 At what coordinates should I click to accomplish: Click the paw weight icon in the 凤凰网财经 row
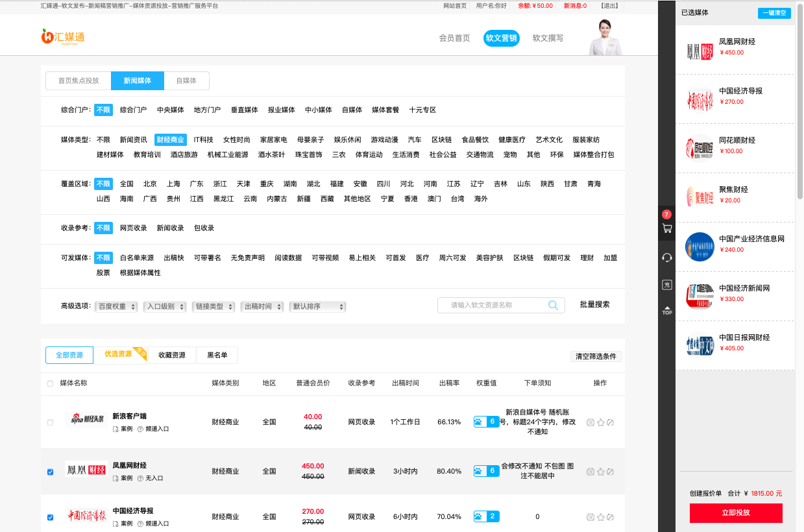click(478, 471)
